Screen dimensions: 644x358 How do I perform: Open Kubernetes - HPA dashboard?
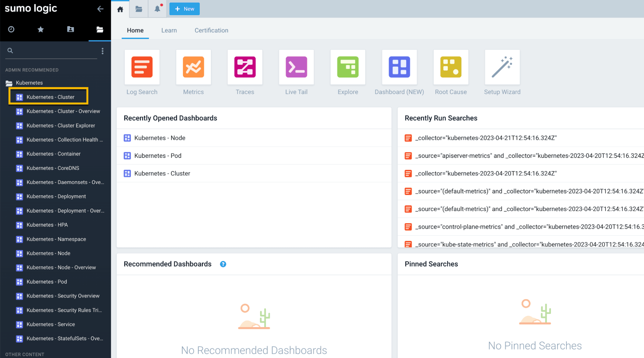[x=42, y=225]
